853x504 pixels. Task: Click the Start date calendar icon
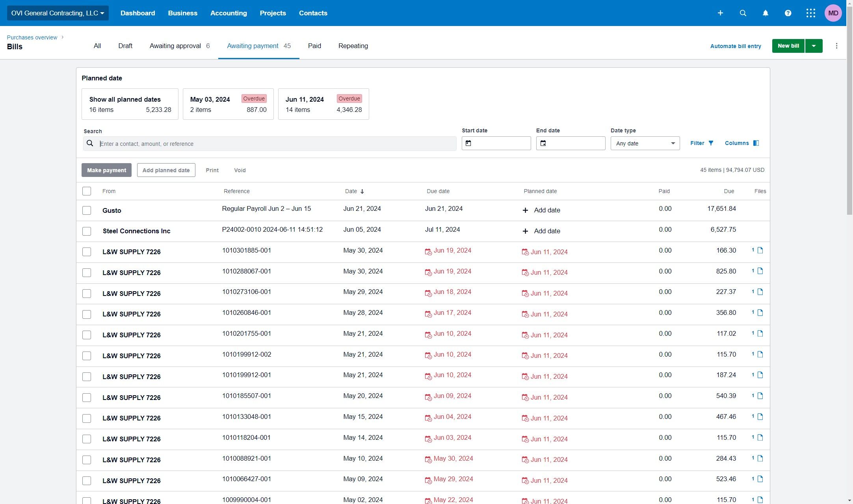pos(468,143)
